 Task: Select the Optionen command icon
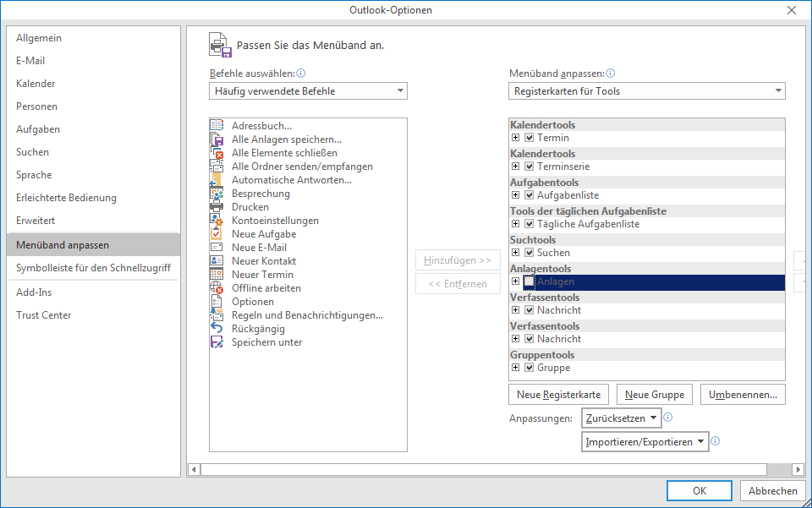217,302
